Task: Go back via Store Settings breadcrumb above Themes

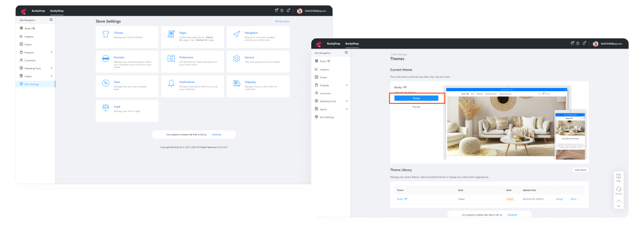Action: point(399,54)
